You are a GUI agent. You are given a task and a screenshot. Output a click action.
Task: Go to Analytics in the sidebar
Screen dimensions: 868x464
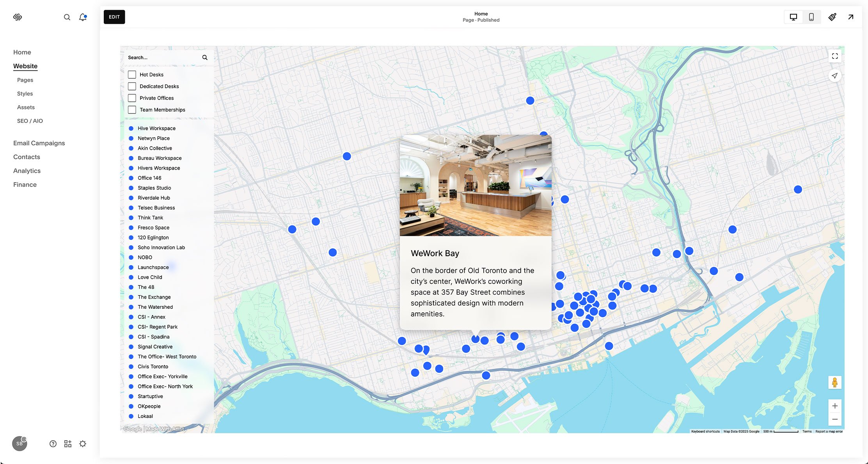pyautogui.click(x=27, y=171)
